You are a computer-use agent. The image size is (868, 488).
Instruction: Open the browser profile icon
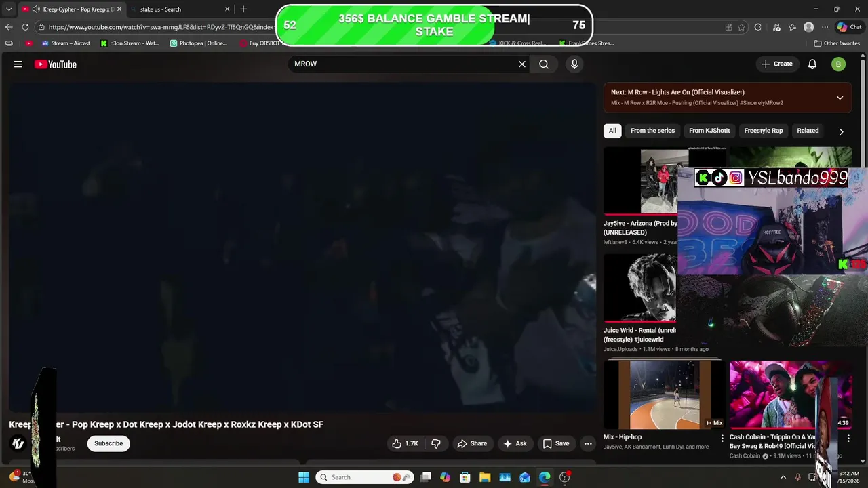pyautogui.click(x=808, y=27)
